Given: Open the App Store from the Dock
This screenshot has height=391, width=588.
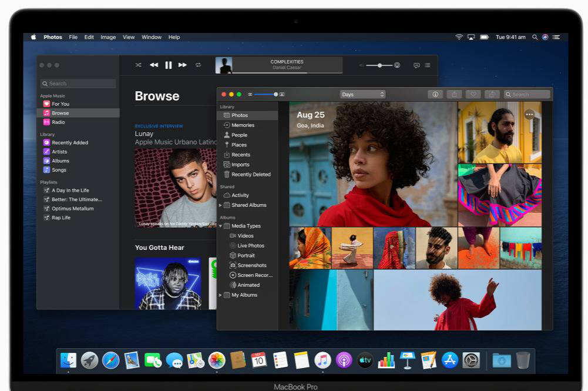Looking at the screenshot, I should [x=449, y=360].
